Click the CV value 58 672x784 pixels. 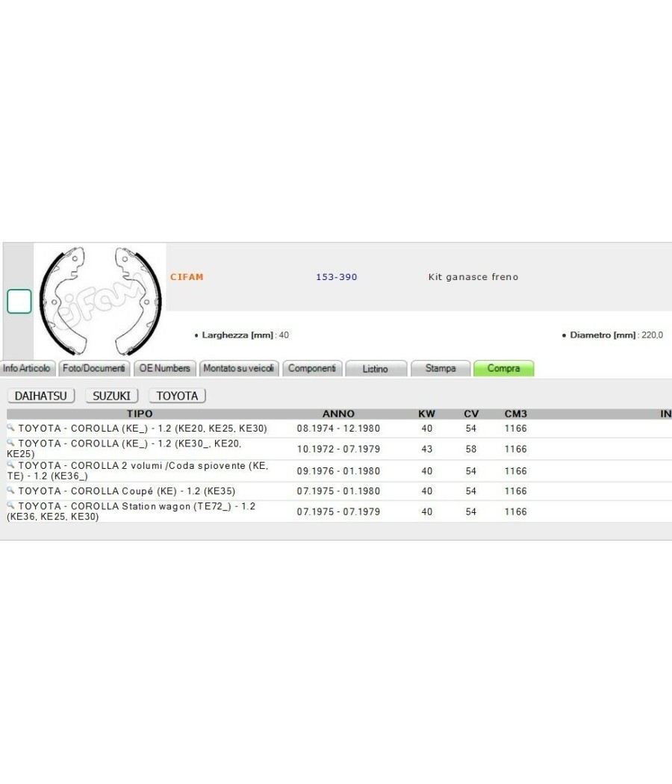(x=471, y=449)
